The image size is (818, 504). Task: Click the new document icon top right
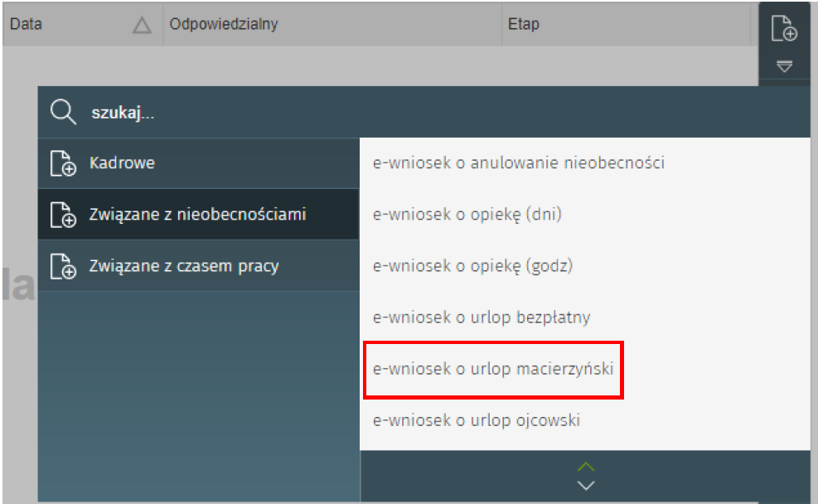coord(783,28)
